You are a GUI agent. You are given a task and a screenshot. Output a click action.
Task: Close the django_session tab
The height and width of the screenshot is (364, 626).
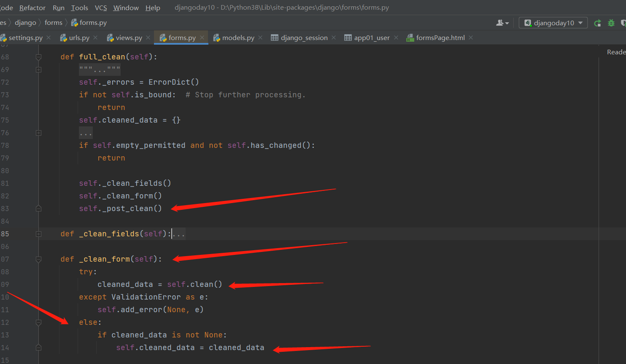coord(334,37)
